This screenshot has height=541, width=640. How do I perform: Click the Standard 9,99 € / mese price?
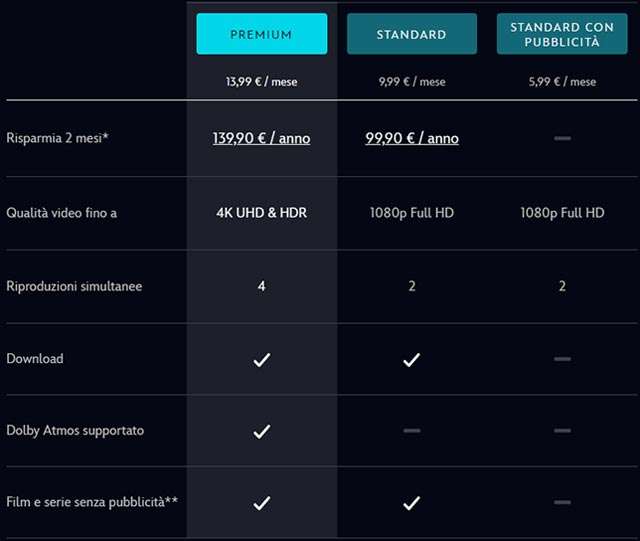pyautogui.click(x=412, y=82)
